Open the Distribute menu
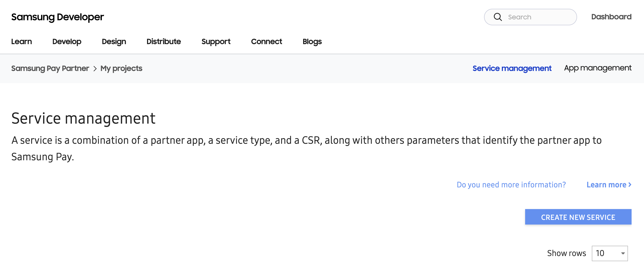The height and width of the screenshot is (271, 644). pyautogui.click(x=164, y=42)
